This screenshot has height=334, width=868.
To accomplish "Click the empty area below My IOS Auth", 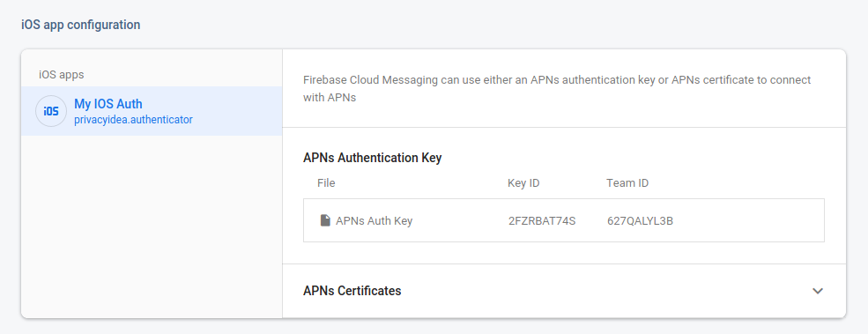I will (152, 226).
